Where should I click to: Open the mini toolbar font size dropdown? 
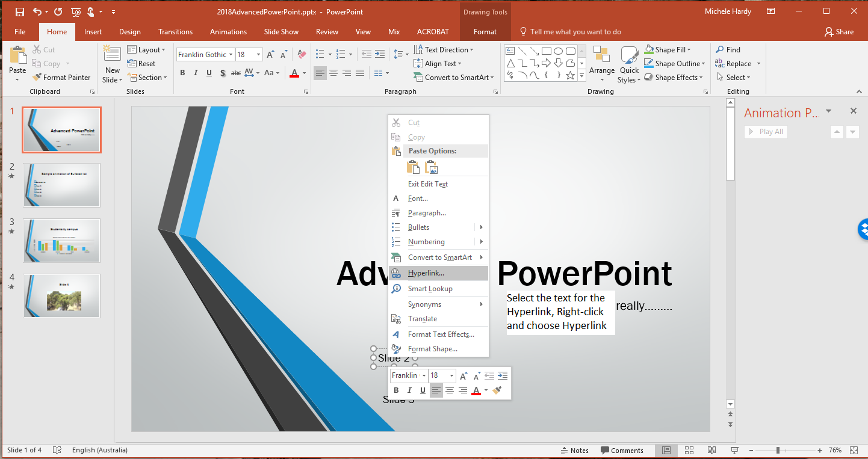(x=451, y=375)
